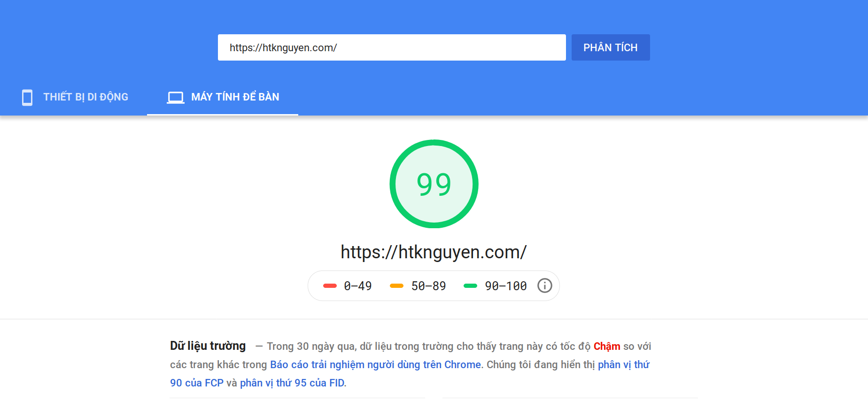Click the red 0–49 legend marker
This screenshot has height=409, width=868.
pyautogui.click(x=330, y=286)
